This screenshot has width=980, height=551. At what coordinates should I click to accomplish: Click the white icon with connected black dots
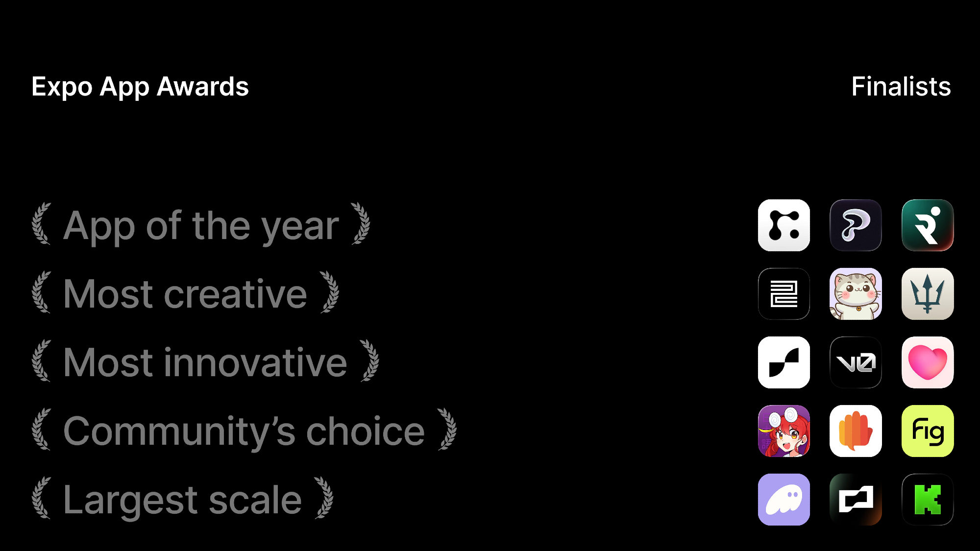tap(784, 225)
